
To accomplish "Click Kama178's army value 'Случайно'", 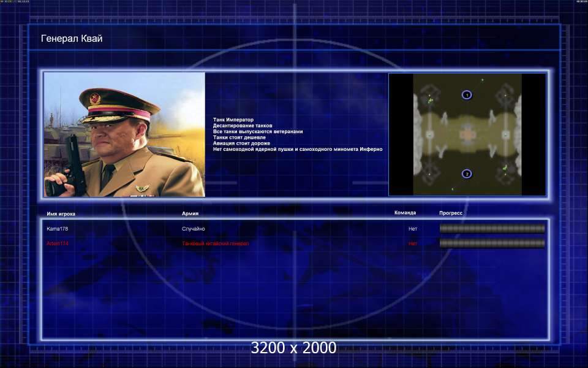I will click(x=193, y=229).
